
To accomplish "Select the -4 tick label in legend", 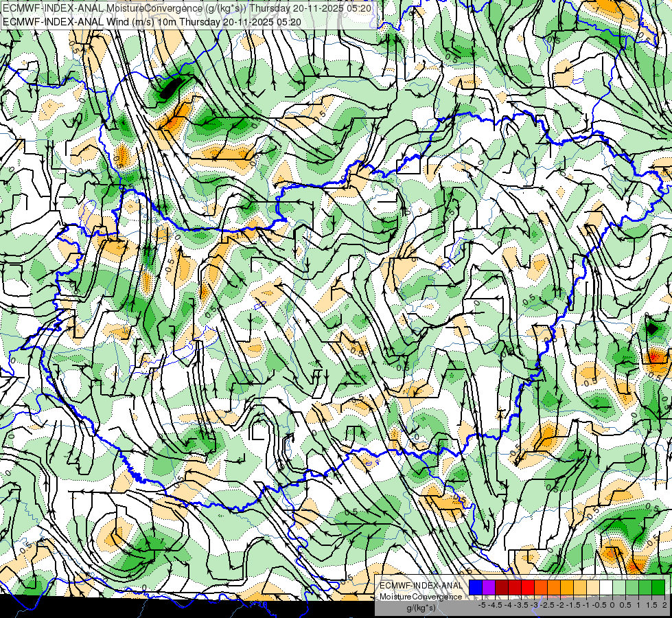I will [x=508, y=605].
